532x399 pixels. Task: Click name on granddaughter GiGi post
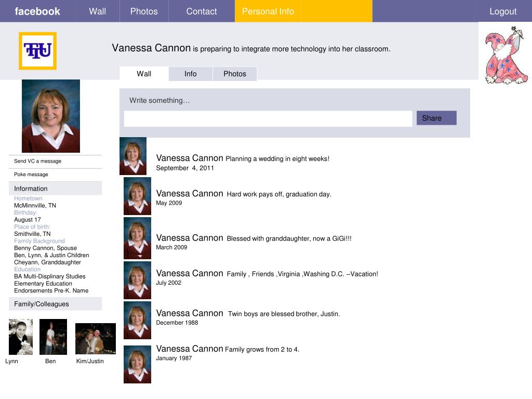[x=190, y=238]
